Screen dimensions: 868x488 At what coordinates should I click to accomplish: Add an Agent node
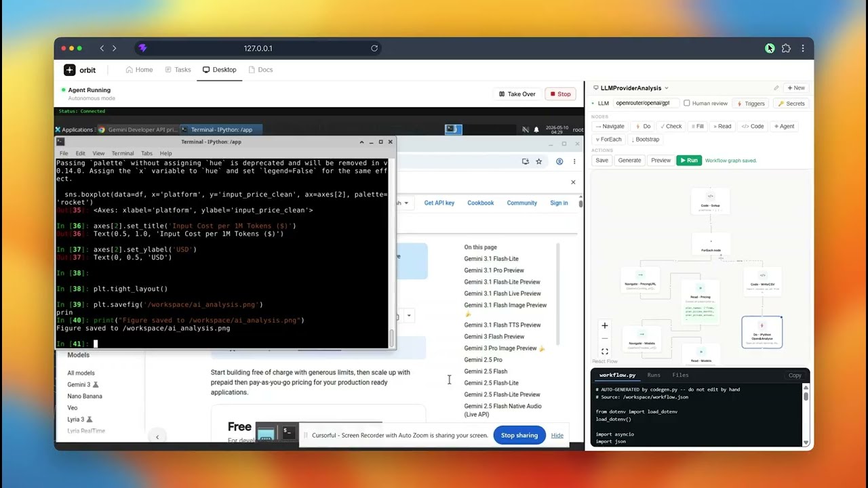784,126
